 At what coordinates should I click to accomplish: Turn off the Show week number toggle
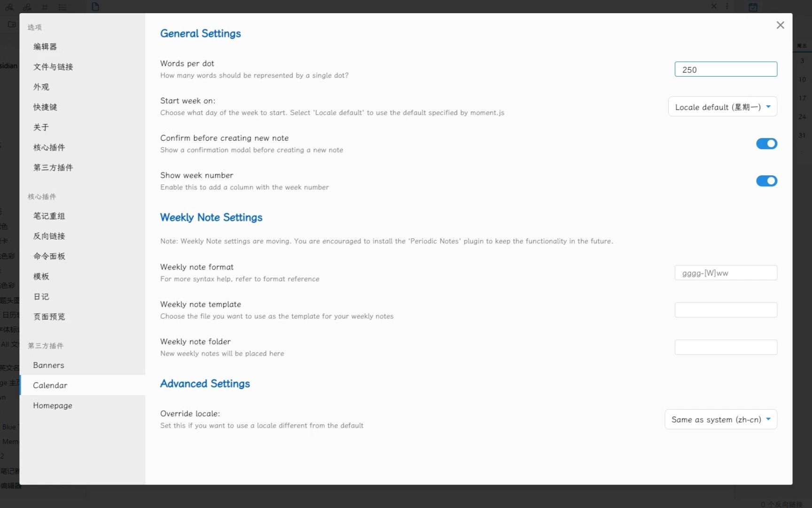(x=766, y=181)
